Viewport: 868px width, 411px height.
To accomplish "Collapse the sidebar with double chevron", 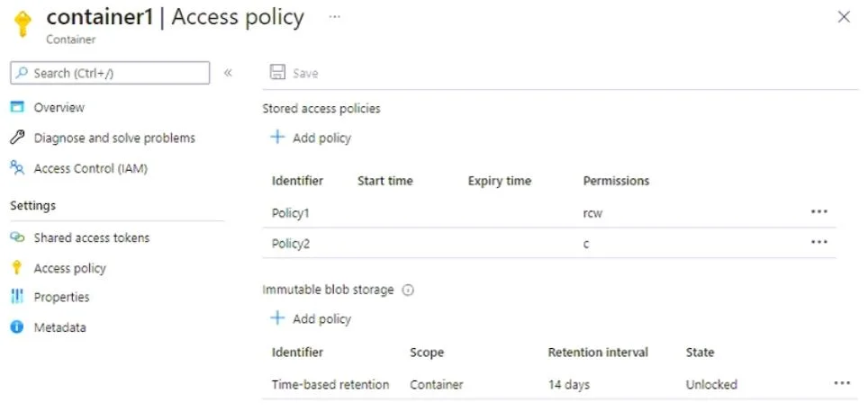I will pyautogui.click(x=228, y=73).
